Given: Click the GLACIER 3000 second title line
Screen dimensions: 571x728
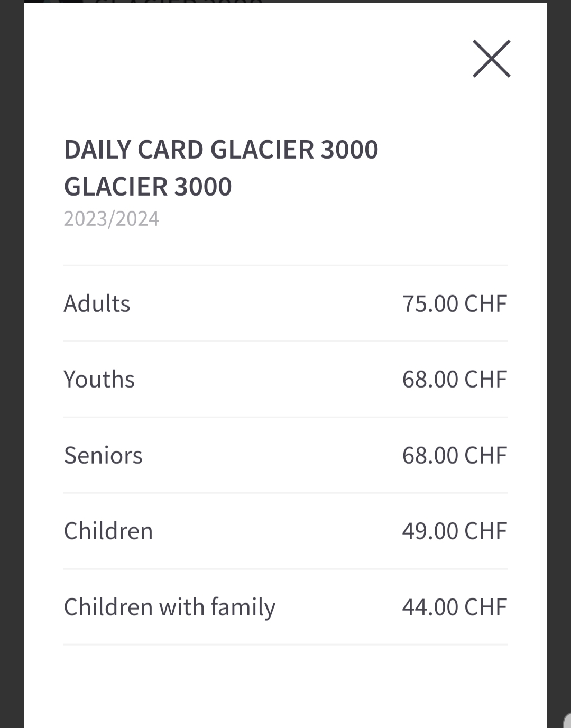Looking at the screenshot, I should click(148, 187).
